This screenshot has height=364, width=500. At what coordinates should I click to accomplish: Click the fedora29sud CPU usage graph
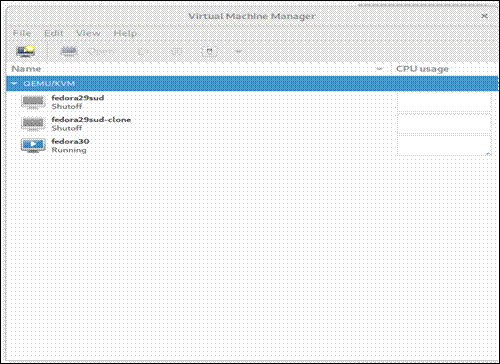tap(444, 102)
